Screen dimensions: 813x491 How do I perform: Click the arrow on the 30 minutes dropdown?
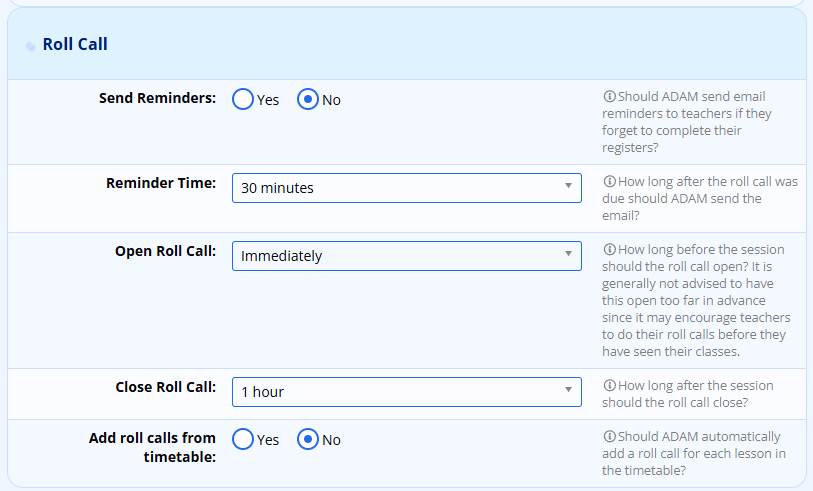coord(568,187)
